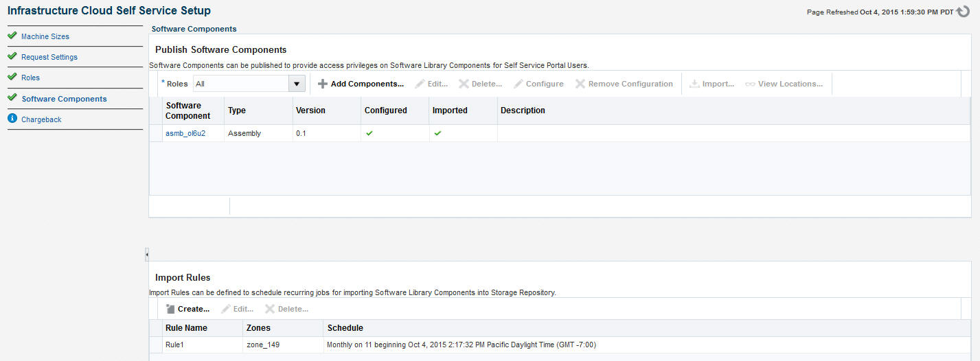Refresh the page with the refresh icon
The height and width of the screenshot is (361, 980).
(963, 12)
